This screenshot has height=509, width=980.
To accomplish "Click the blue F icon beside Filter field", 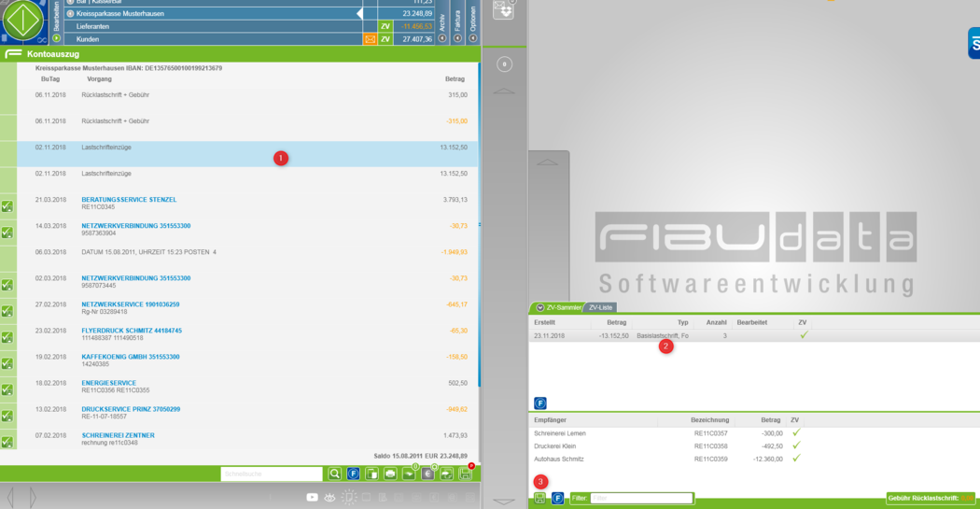I will (557, 499).
